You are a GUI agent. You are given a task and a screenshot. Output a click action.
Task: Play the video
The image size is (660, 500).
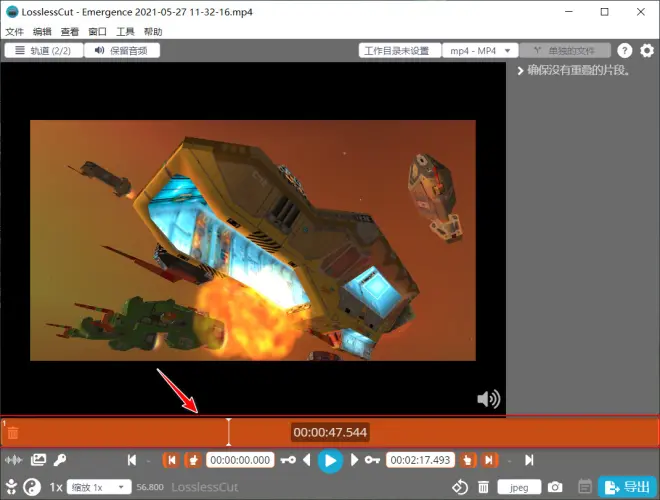[x=330, y=460]
